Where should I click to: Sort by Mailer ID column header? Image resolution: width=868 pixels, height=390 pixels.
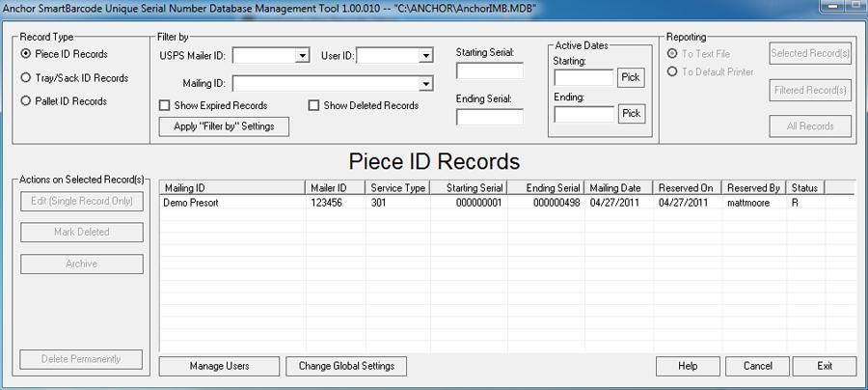(336, 188)
